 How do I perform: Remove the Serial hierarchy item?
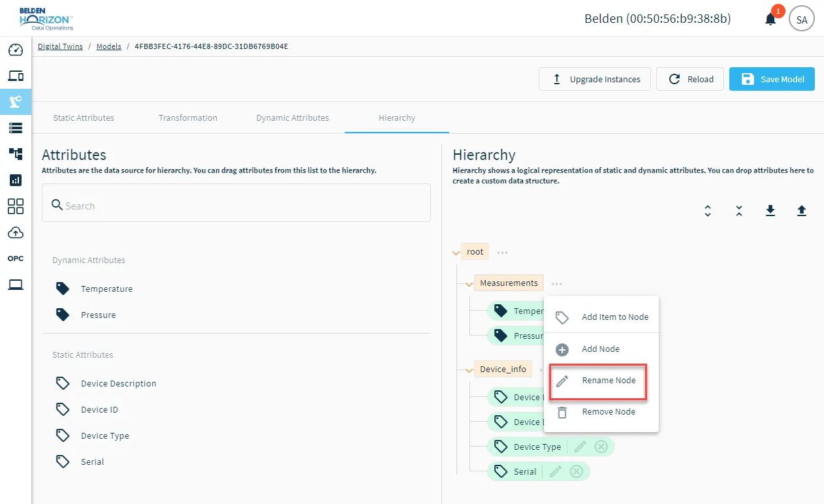tap(577, 471)
